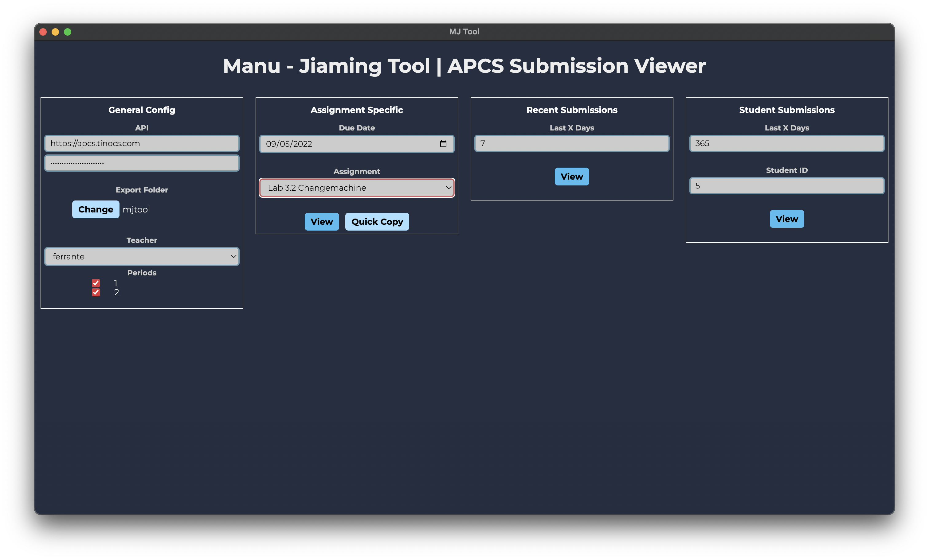The image size is (929, 560).
Task: Edit the Student Submissions Last X Days field
Action: pos(786,143)
